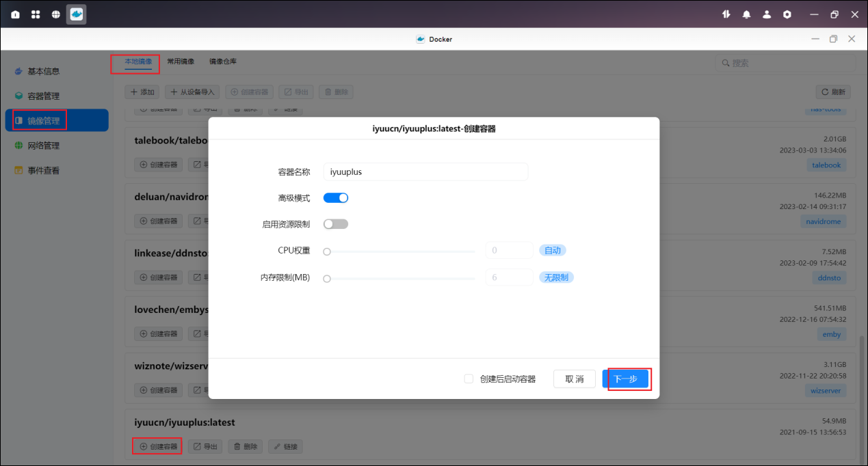Check the 创建后启动容器 checkbox
Image resolution: width=868 pixels, height=466 pixels.
coord(469,379)
